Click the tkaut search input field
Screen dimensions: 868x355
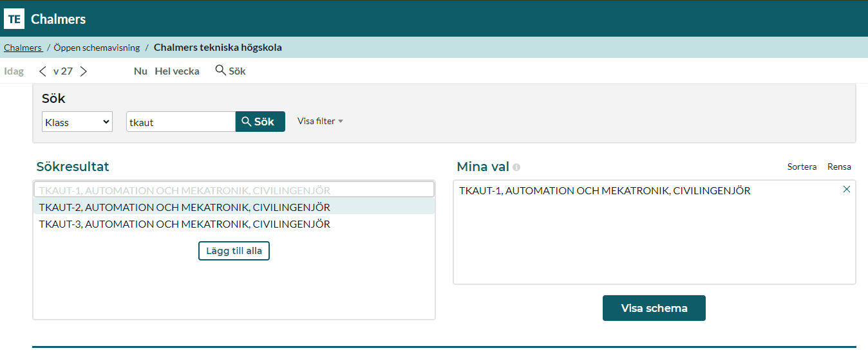[x=181, y=122]
